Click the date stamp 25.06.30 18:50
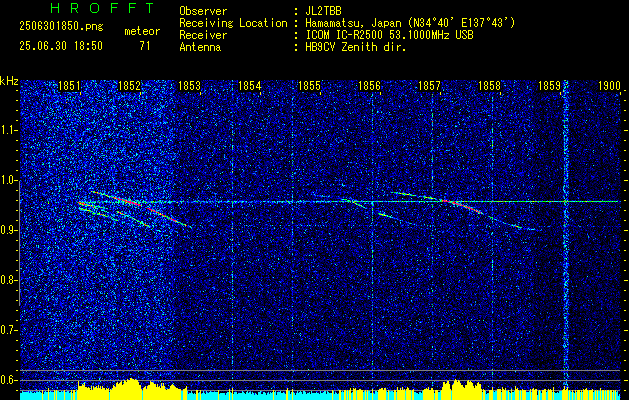 [x=61, y=46]
